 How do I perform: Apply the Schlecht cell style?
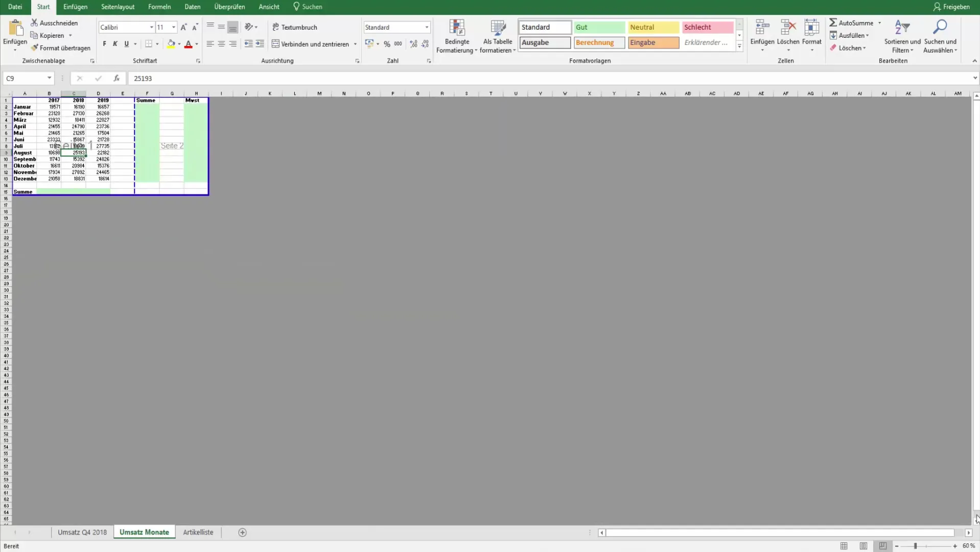(x=707, y=27)
